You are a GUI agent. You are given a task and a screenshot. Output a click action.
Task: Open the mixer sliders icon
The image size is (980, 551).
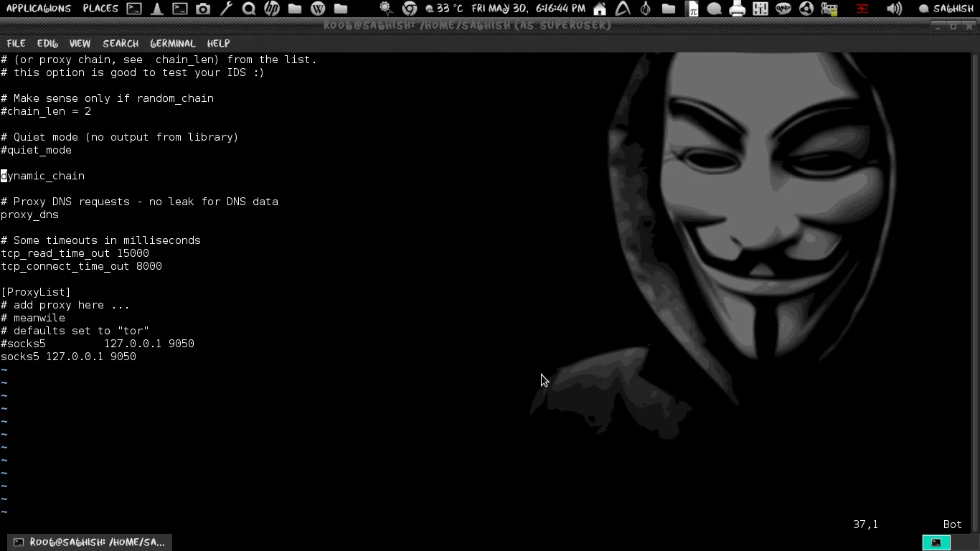coord(760,9)
